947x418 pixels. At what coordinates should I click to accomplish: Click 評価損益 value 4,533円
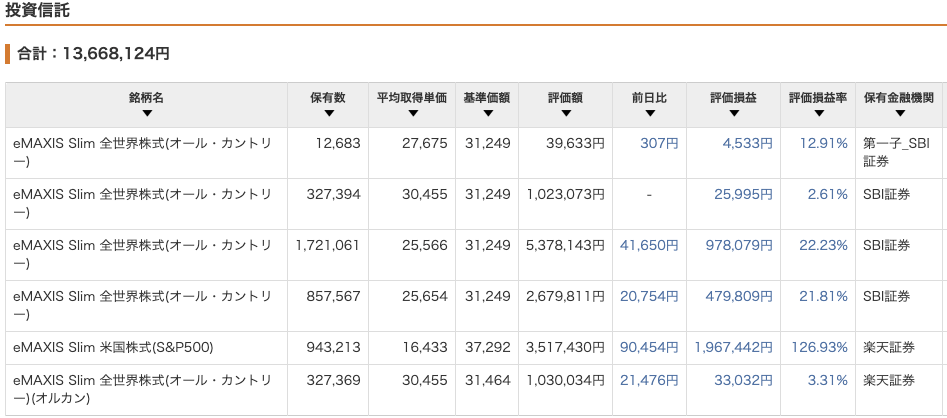(743, 143)
